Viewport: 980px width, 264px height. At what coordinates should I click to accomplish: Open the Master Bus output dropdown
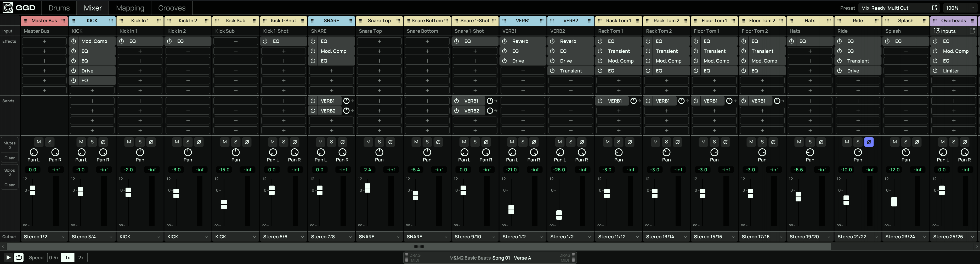tap(44, 237)
